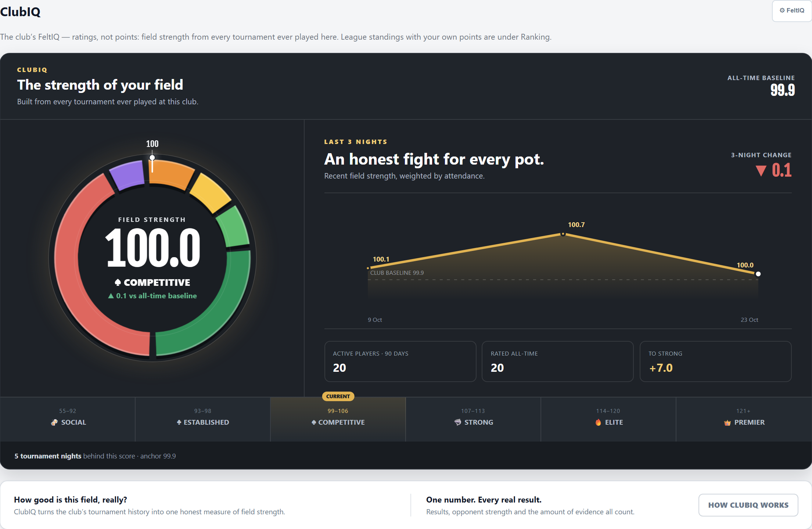
Task: Select the Social tier card
Action: click(68, 419)
